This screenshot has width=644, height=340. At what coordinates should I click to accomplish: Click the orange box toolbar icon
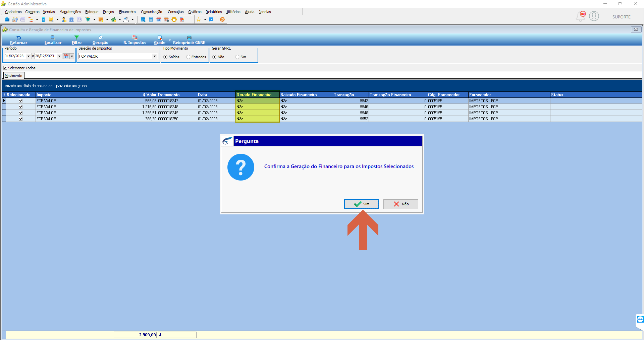coord(101,20)
